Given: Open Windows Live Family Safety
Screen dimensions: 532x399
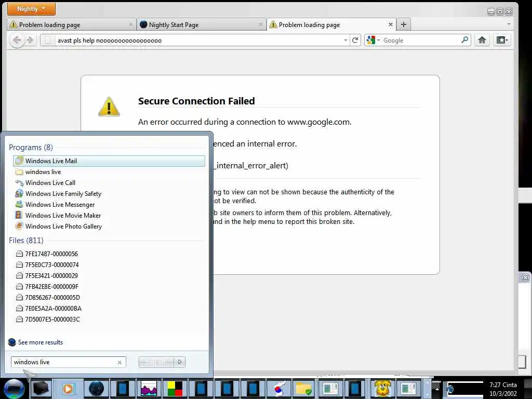Looking at the screenshot, I should [109, 194].
